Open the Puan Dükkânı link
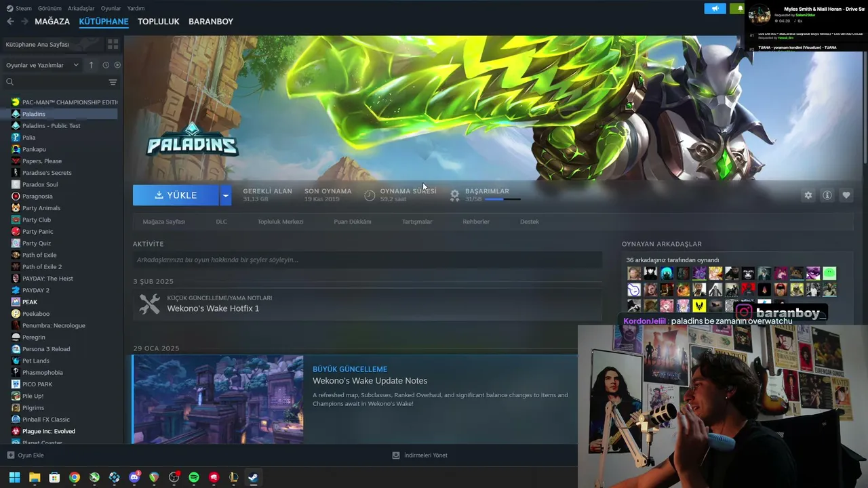Viewport: 868px width, 488px height. click(353, 222)
